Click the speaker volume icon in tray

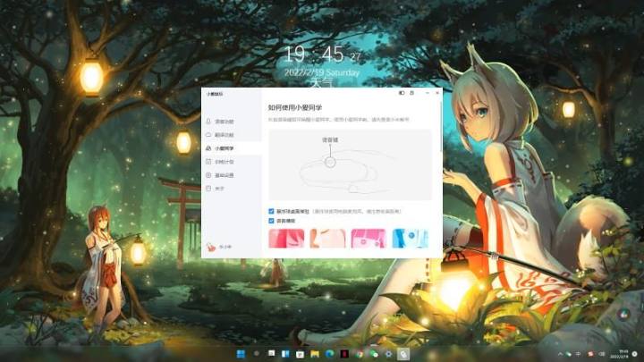[601, 354]
